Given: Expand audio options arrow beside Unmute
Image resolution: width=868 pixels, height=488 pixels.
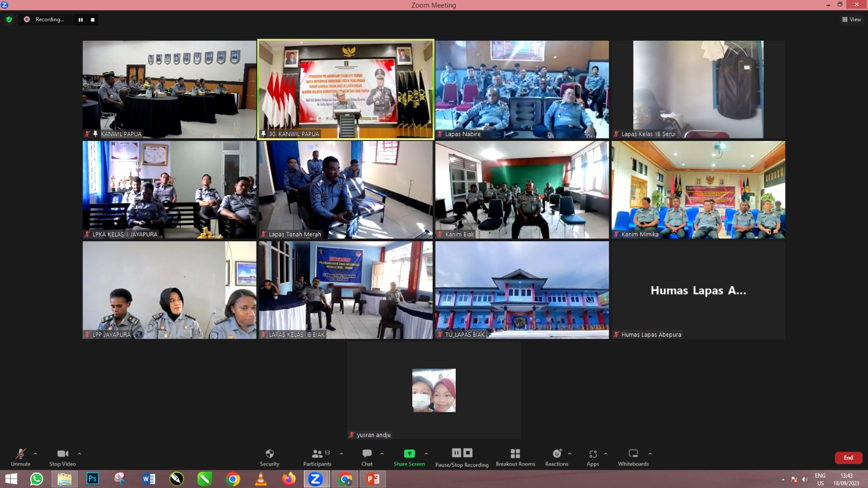Looking at the screenshot, I should (35, 454).
